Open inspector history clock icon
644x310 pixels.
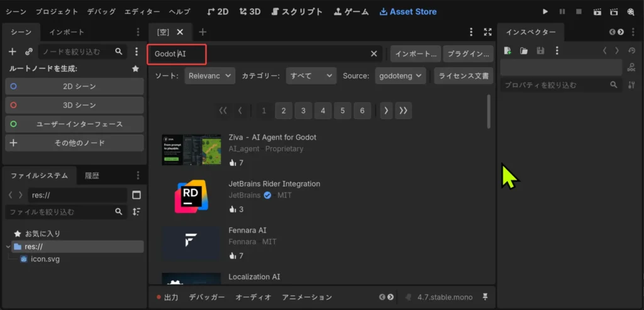point(631,50)
